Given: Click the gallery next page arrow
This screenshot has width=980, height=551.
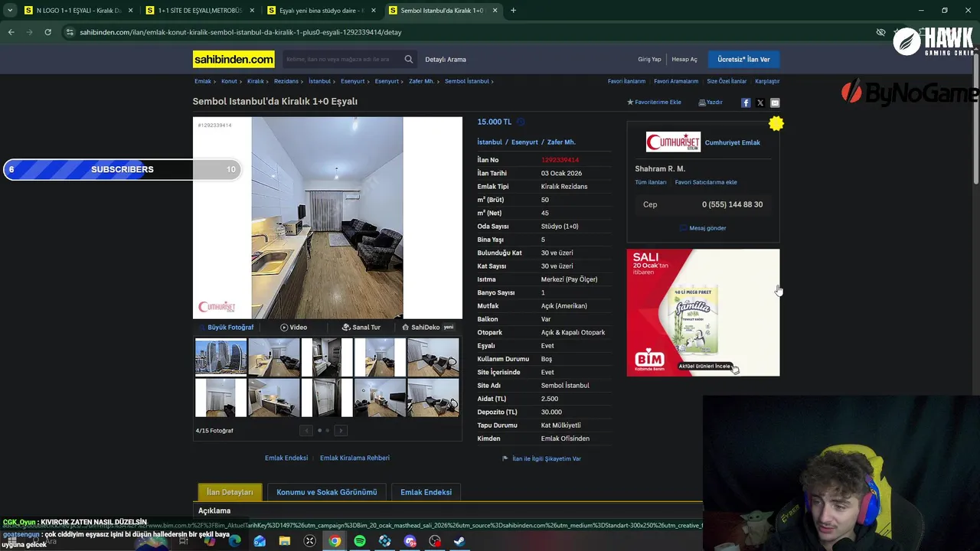Looking at the screenshot, I should (x=341, y=431).
